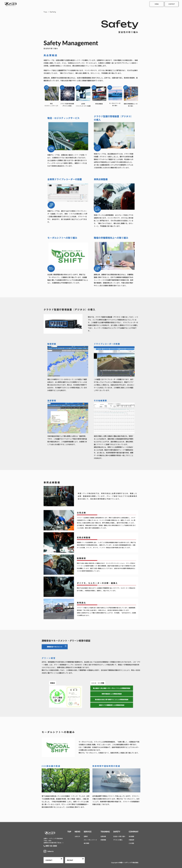Click arrow icon on footer RECRUIT button
Viewport: 182px width, 868px height.
point(83,859)
